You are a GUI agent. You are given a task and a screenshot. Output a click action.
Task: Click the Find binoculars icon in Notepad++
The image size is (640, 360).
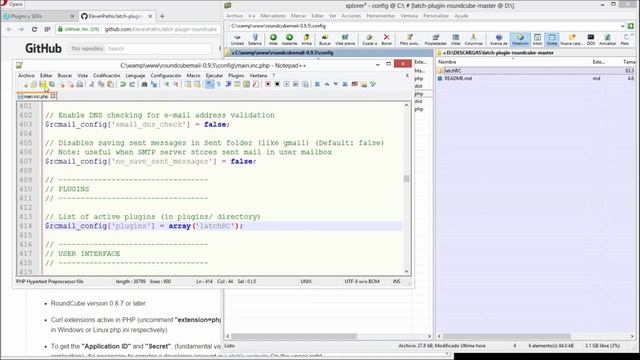point(144,84)
